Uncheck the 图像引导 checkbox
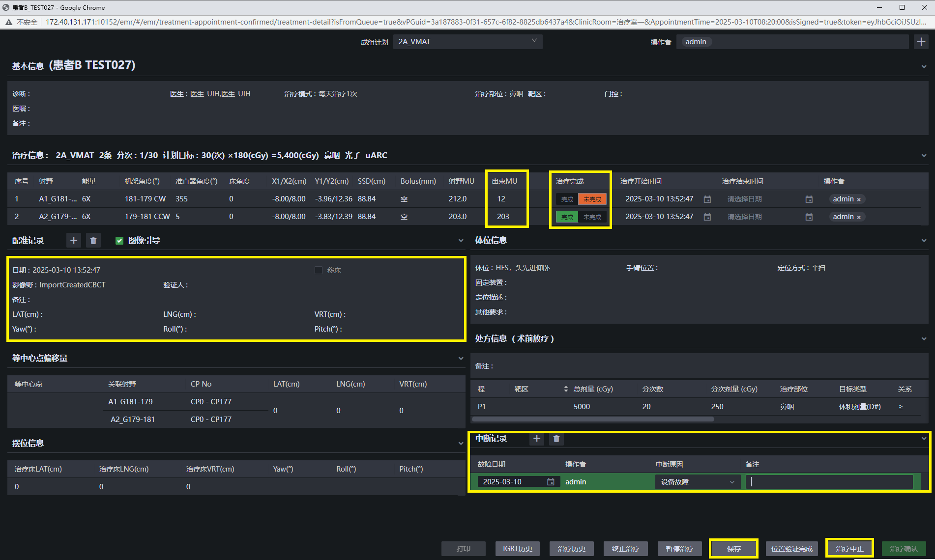 (119, 240)
